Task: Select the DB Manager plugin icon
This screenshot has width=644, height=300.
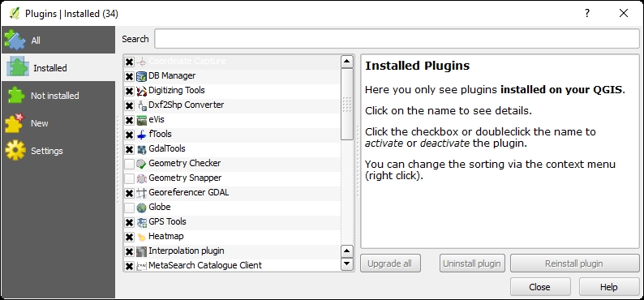Action: 142,76
